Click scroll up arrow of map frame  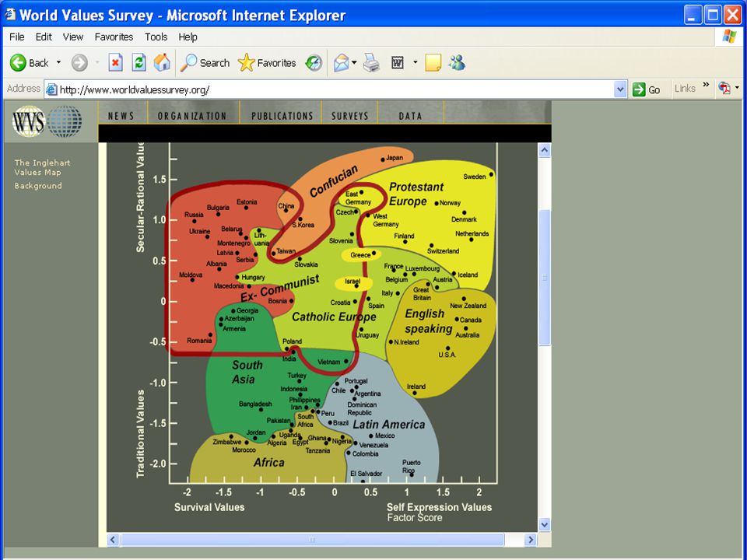point(544,150)
